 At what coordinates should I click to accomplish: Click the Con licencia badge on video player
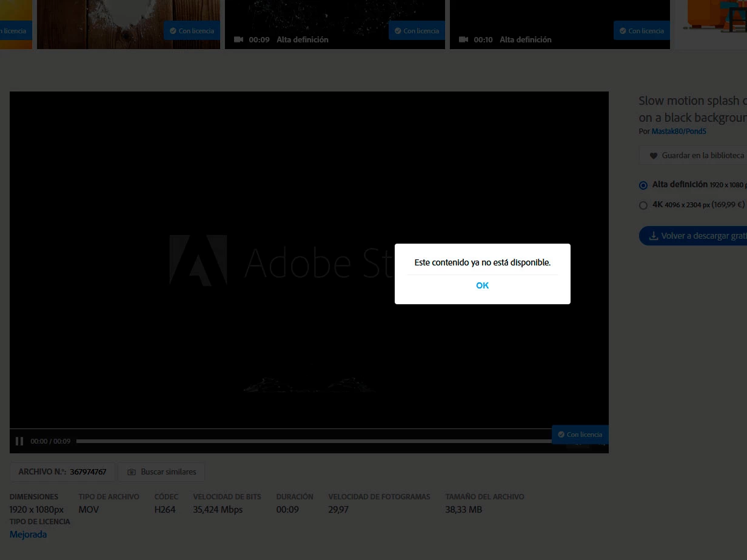point(580,435)
